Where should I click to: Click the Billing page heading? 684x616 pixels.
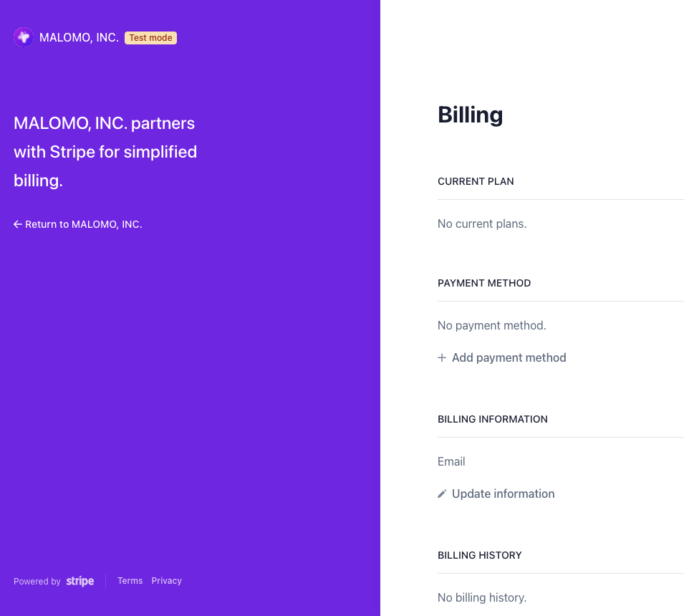pyautogui.click(x=470, y=115)
